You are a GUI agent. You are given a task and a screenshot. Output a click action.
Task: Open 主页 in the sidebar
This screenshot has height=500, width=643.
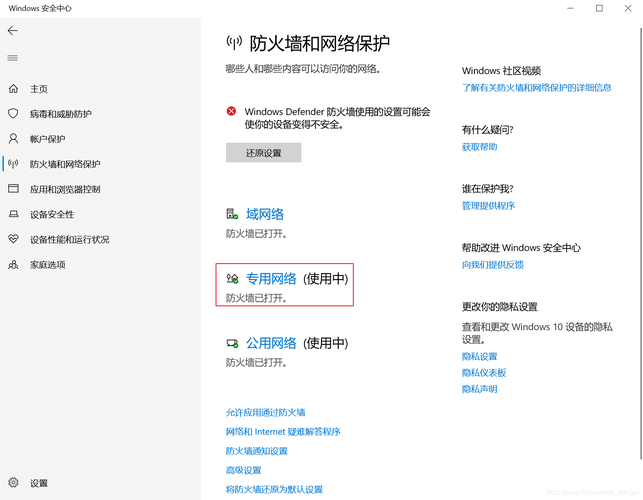tap(39, 89)
